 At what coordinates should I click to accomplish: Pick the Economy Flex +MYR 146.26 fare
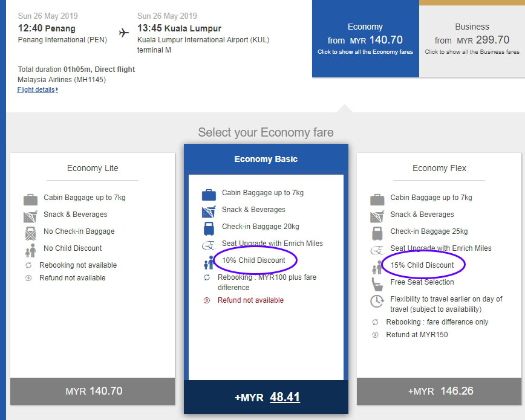(x=440, y=391)
